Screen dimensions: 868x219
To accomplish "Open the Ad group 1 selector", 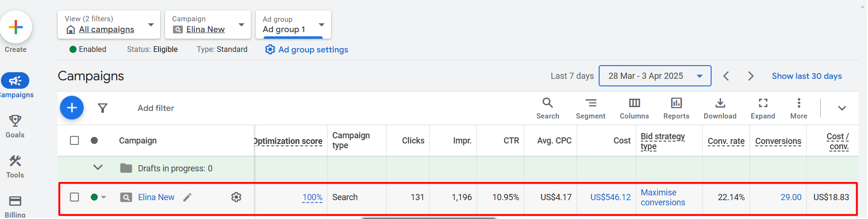I will (x=293, y=25).
